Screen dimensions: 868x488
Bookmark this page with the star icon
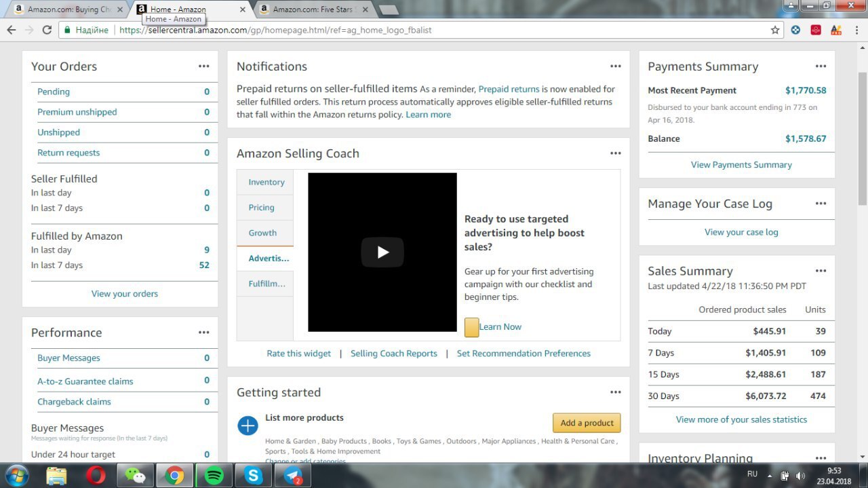pyautogui.click(x=775, y=30)
